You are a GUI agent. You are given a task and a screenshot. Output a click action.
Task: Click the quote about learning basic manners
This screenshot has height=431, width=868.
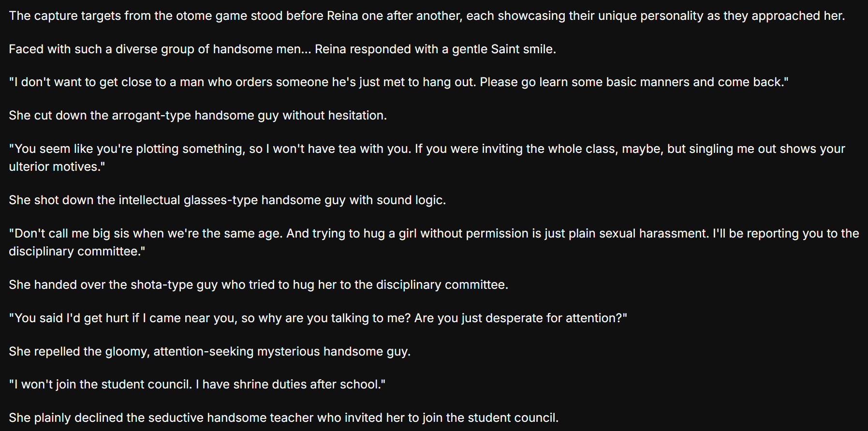[398, 82]
